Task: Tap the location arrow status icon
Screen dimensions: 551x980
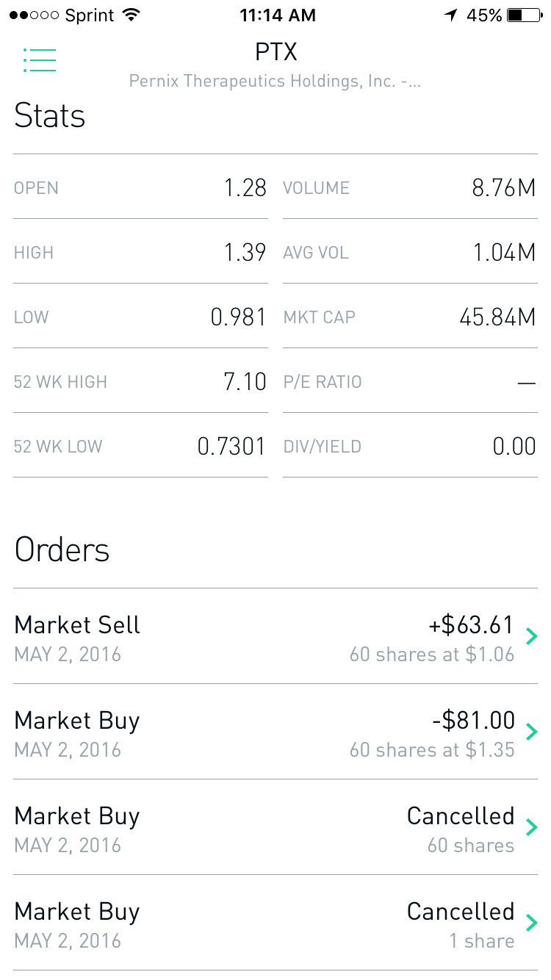Action: click(x=450, y=15)
